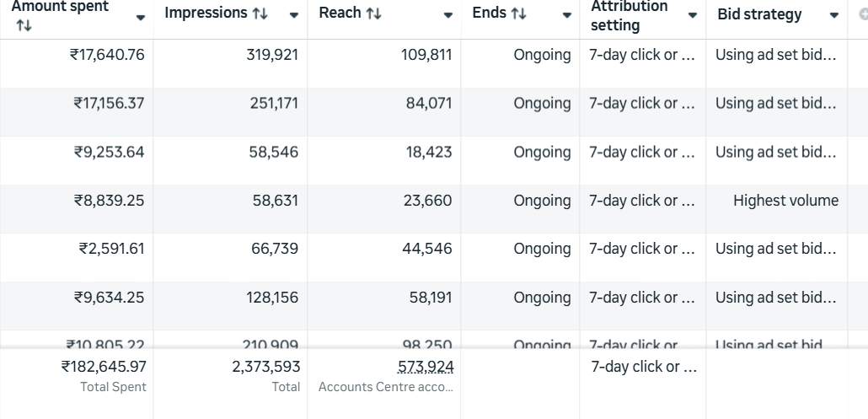This screenshot has width=868, height=419.
Task: Click underlined total reach 573,924
Action: pos(426,367)
